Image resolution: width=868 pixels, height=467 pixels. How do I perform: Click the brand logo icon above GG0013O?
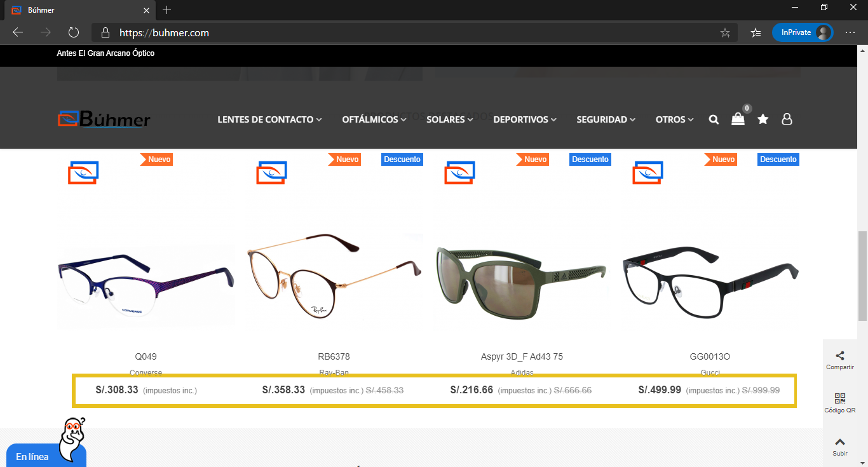point(648,172)
